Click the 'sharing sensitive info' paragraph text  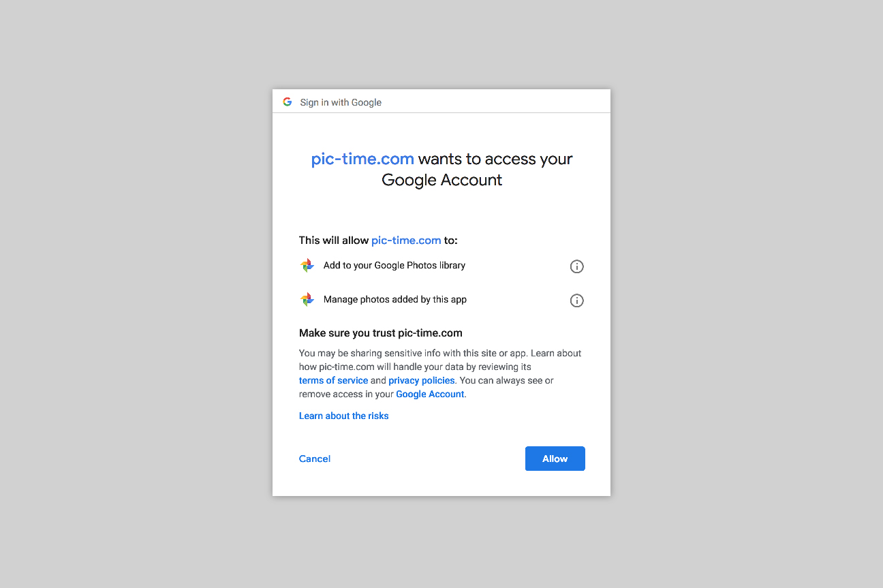[440, 373]
